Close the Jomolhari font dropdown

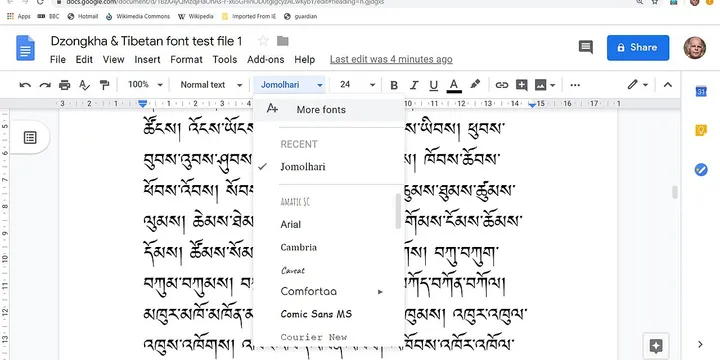pyautogui.click(x=289, y=84)
